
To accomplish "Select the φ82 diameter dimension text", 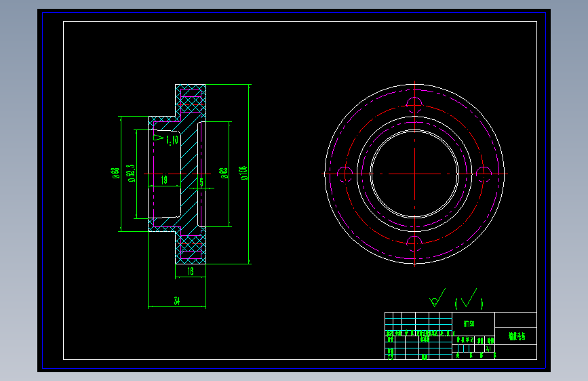I will coord(224,173).
